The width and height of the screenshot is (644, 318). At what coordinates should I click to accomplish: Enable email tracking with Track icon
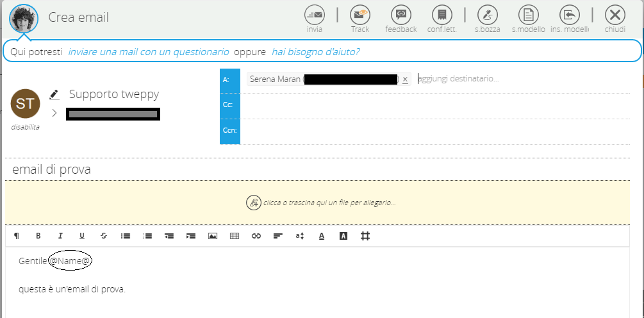[360, 15]
